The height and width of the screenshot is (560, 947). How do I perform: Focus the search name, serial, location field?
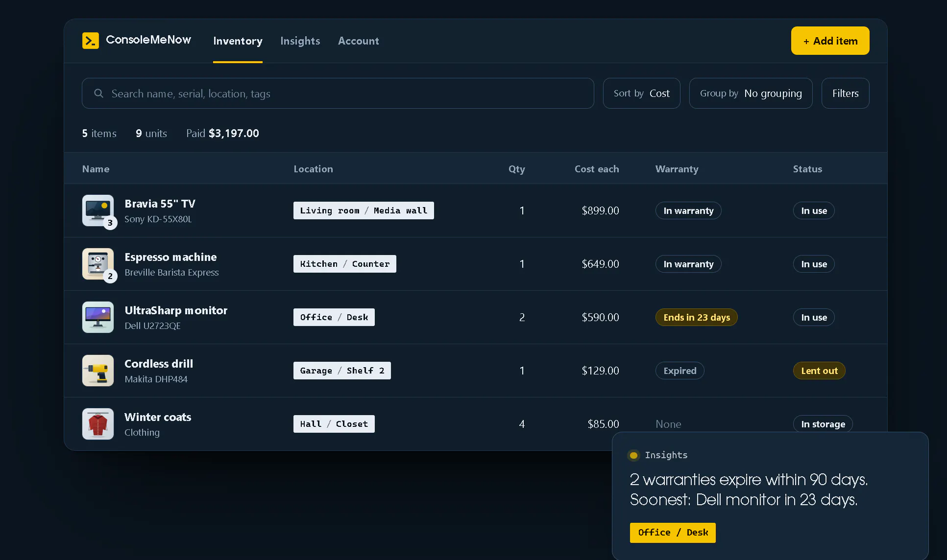[x=338, y=93]
